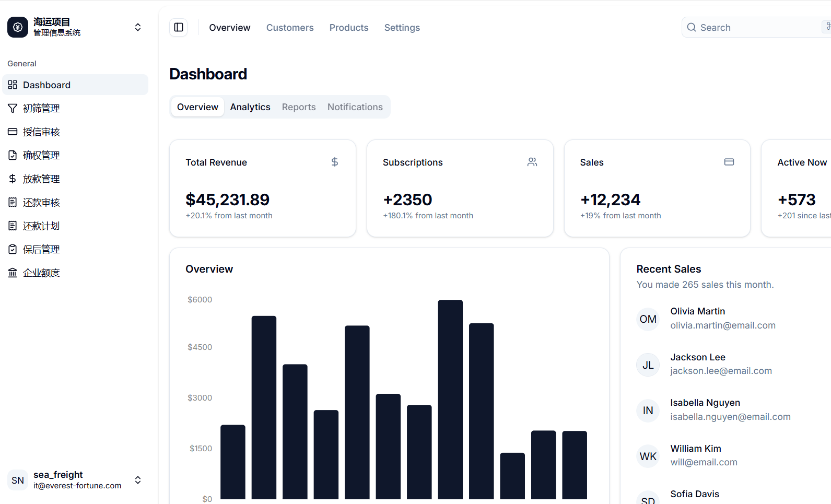Click the Settings navigation link
The height and width of the screenshot is (504, 831).
click(402, 28)
